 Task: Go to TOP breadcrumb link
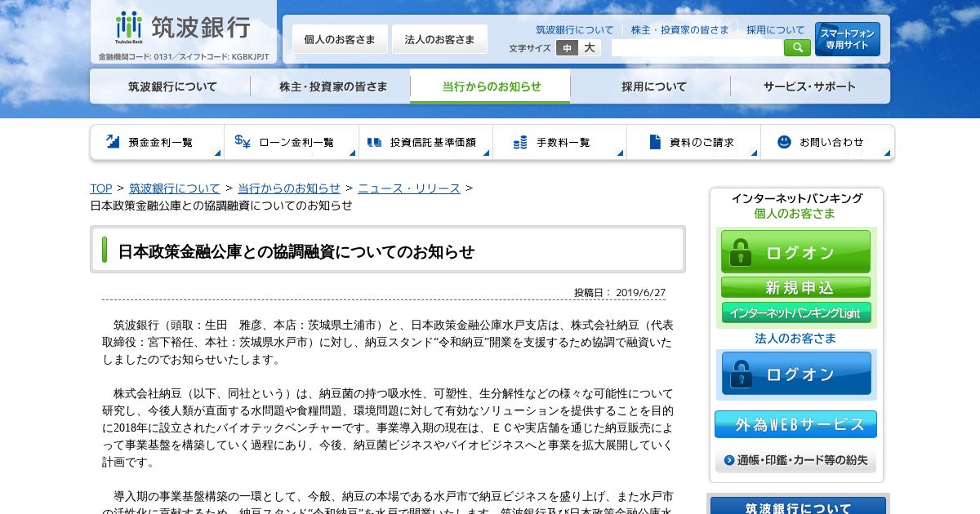pos(101,188)
